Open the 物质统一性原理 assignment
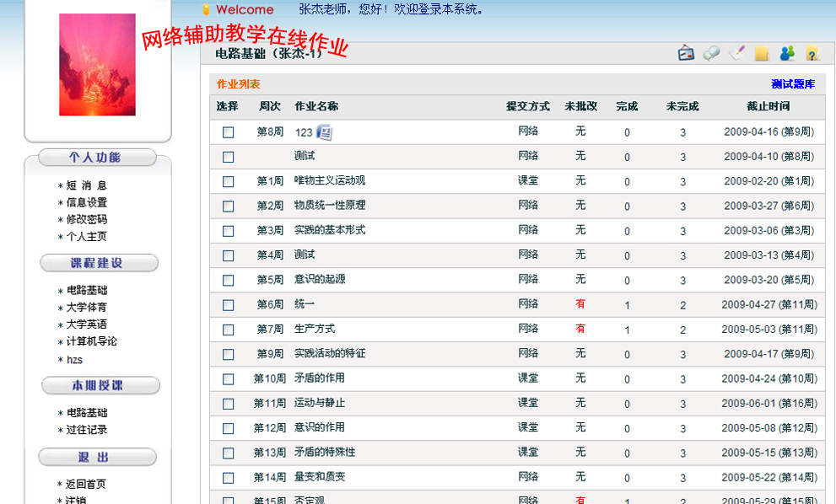The image size is (836, 504). coord(329,206)
